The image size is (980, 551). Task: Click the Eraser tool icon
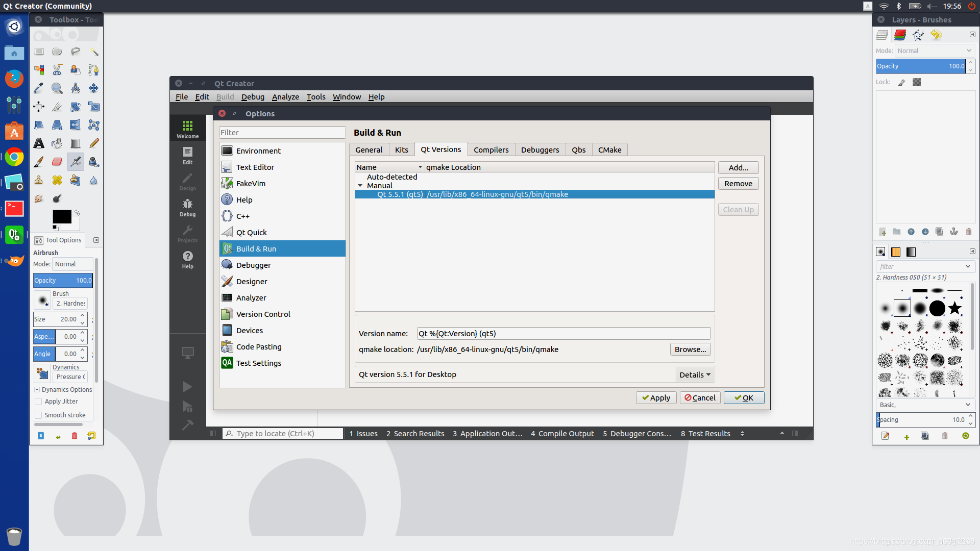(x=57, y=161)
